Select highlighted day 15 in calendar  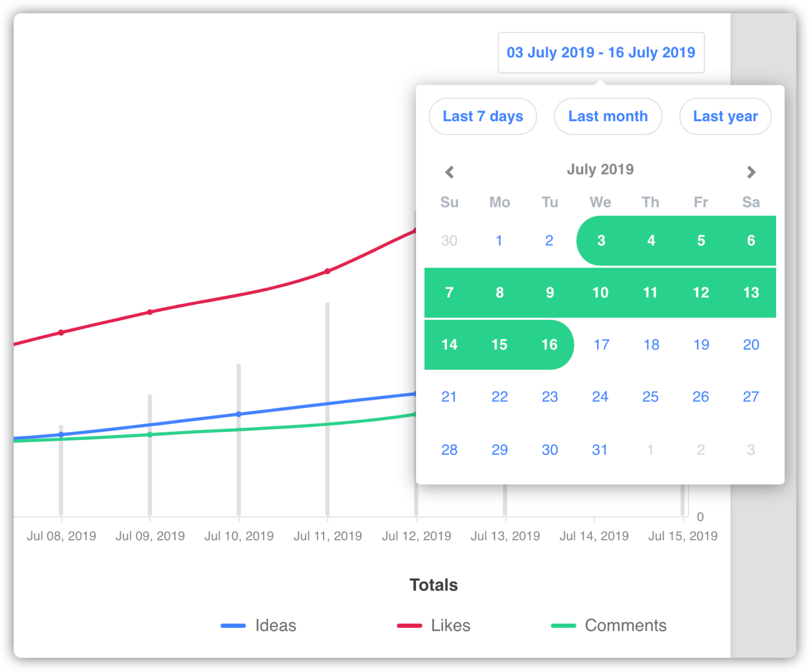pos(499,345)
